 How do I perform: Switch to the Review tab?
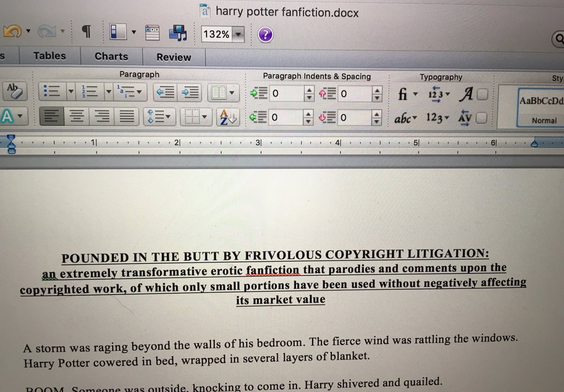click(174, 57)
